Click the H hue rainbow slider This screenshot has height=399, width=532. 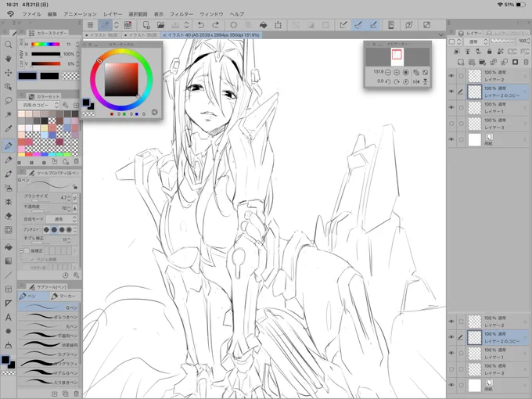tap(45, 44)
